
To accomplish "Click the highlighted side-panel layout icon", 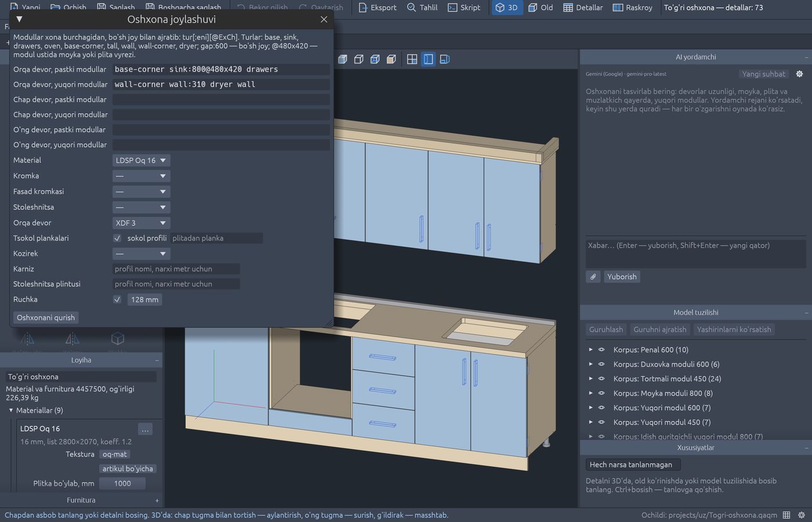I will pyautogui.click(x=428, y=59).
